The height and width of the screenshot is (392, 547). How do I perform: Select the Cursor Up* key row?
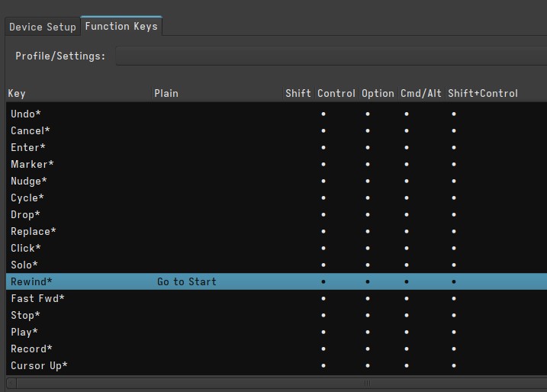click(39, 365)
